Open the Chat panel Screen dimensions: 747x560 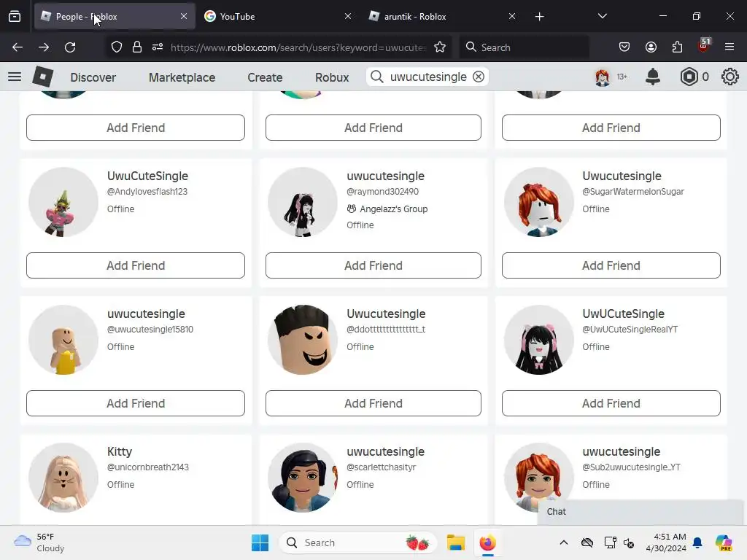[640, 512]
